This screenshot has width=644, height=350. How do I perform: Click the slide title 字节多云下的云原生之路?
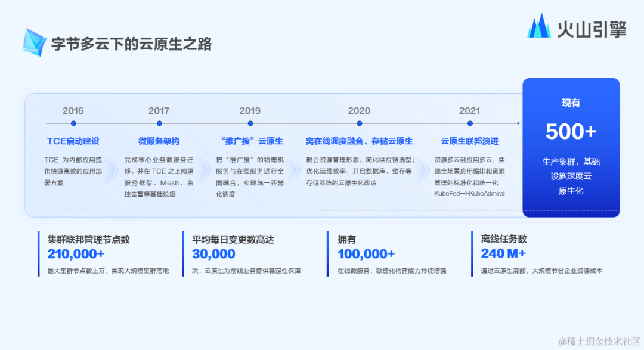click(131, 44)
